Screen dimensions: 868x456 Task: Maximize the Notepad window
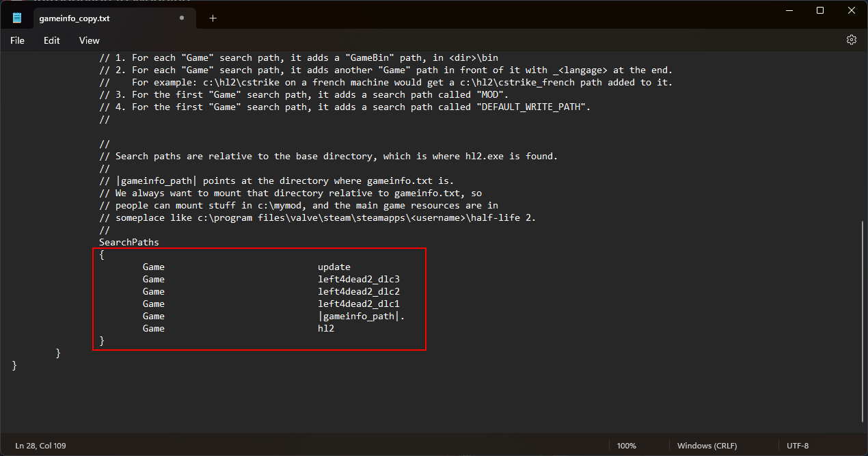click(820, 10)
